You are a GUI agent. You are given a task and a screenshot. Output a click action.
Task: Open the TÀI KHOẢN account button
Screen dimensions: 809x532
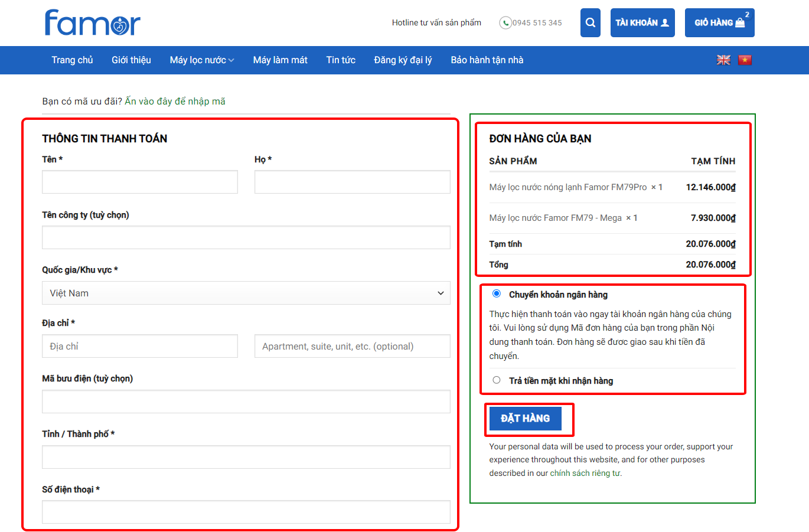(x=642, y=22)
